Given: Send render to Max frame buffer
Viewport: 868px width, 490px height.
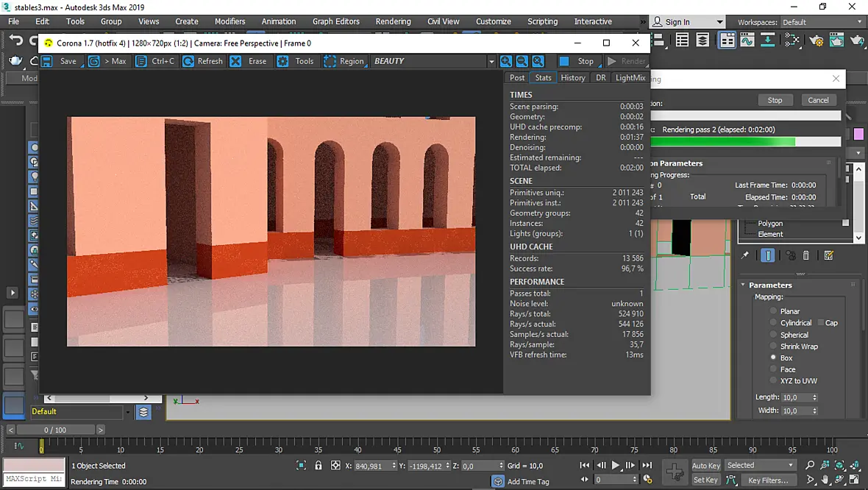Looking at the screenshot, I should coord(108,61).
